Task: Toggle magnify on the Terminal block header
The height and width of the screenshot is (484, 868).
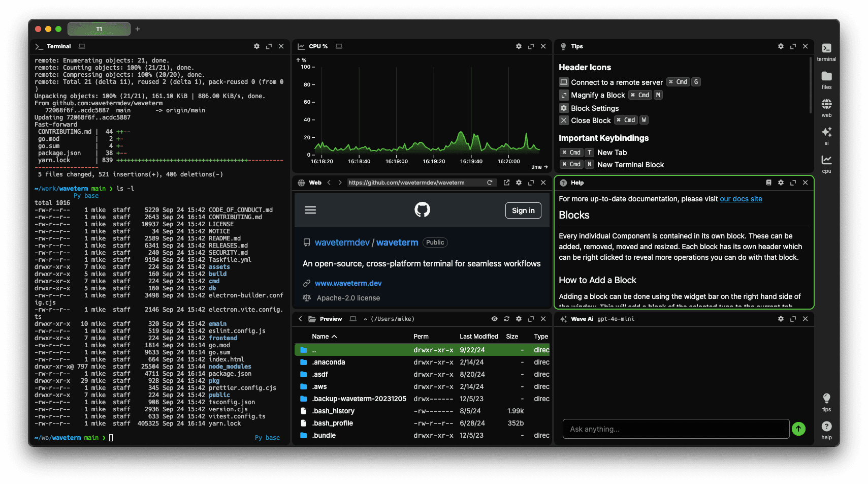Action: tap(269, 46)
